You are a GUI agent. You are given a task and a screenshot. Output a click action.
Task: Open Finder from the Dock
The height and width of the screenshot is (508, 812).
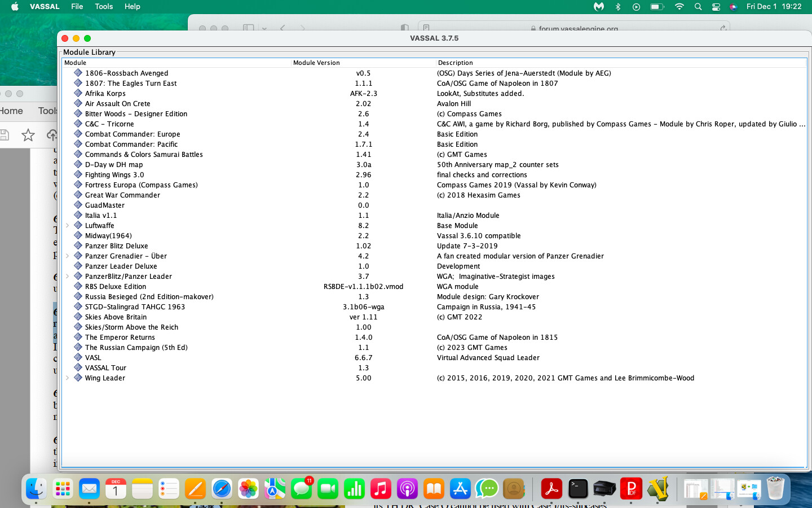pyautogui.click(x=36, y=489)
